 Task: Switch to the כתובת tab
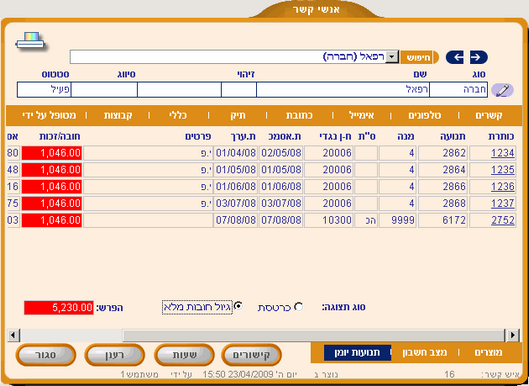click(299, 115)
